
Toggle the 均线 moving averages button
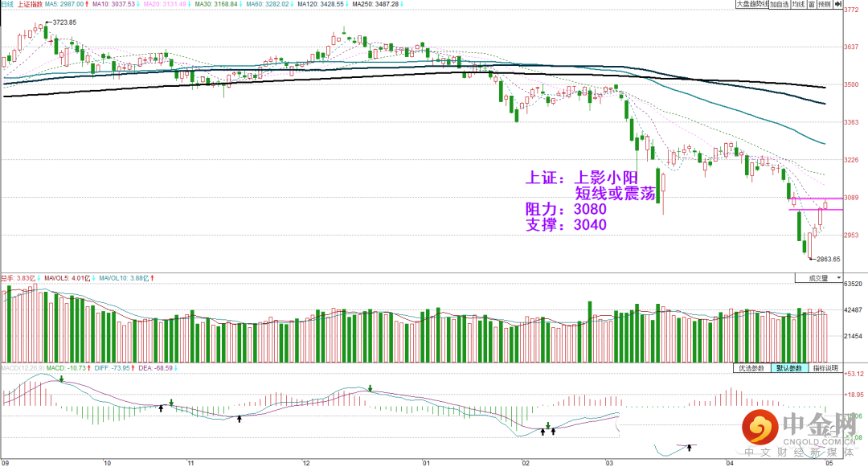(x=798, y=5)
